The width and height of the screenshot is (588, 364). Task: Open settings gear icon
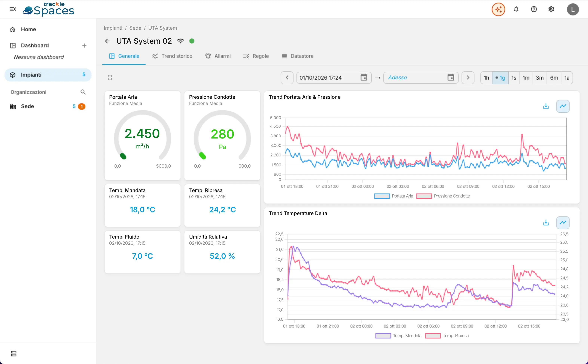coord(551,9)
